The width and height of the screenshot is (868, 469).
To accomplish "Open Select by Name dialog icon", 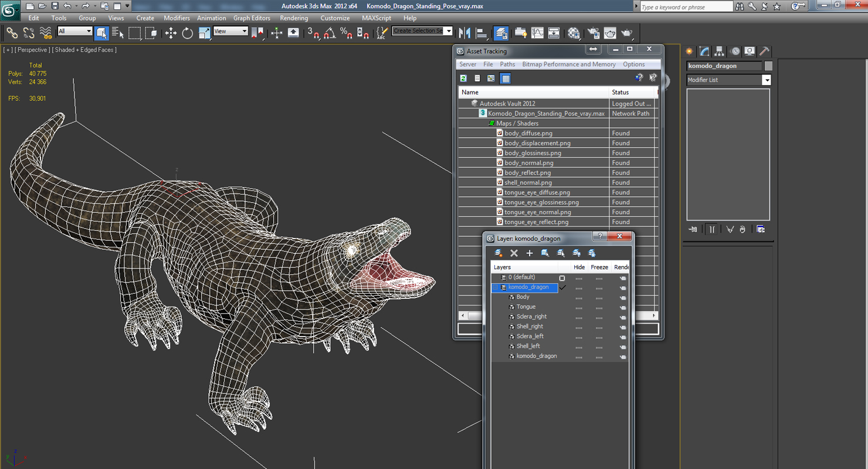I will click(x=118, y=33).
